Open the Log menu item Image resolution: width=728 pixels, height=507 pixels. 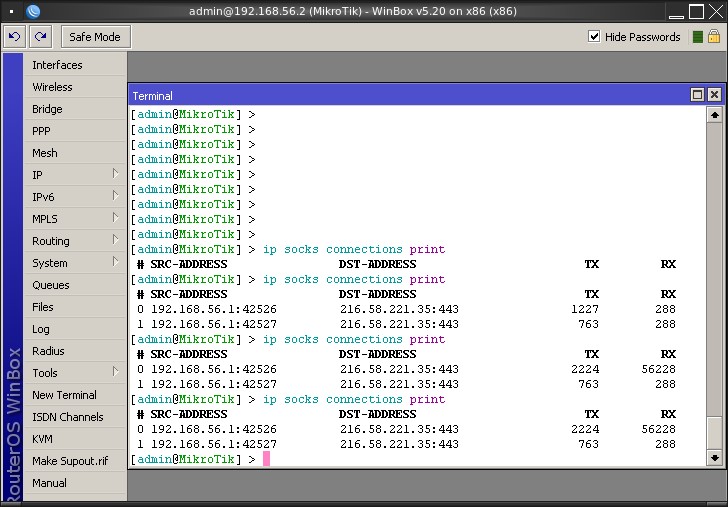point(75,329)
